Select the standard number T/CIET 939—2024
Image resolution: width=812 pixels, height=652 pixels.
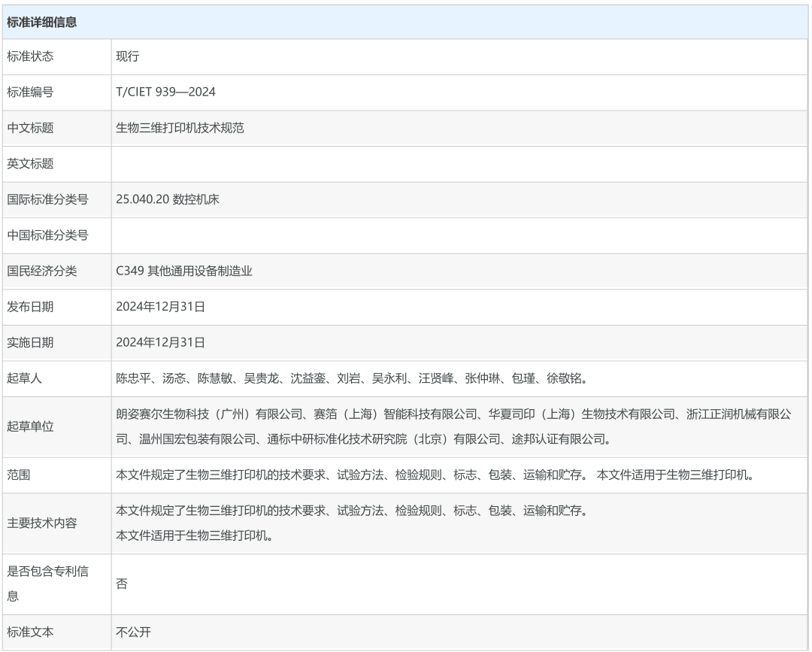point(166,92)
